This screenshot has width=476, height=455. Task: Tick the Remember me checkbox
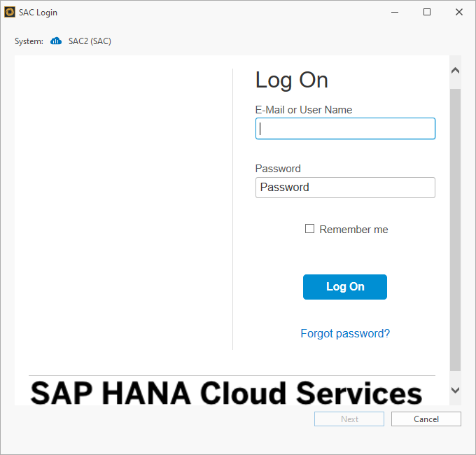pyautogui.click(x=309, y=229)
